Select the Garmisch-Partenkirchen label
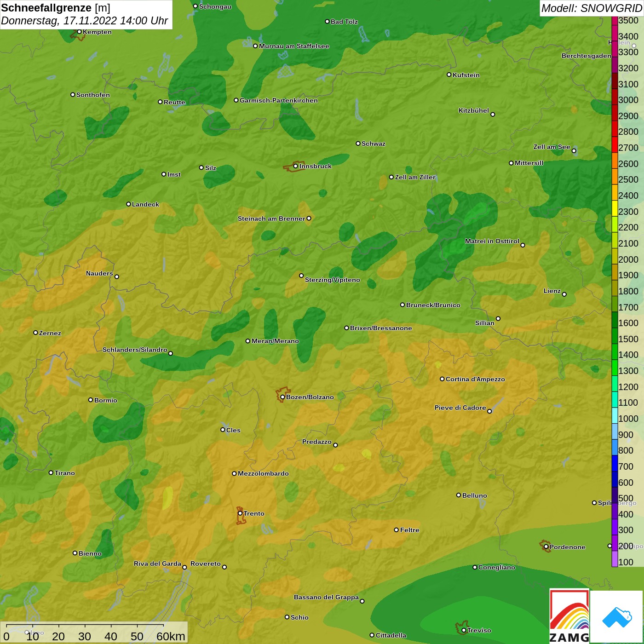The image size is (644, 644). point(278,100)
